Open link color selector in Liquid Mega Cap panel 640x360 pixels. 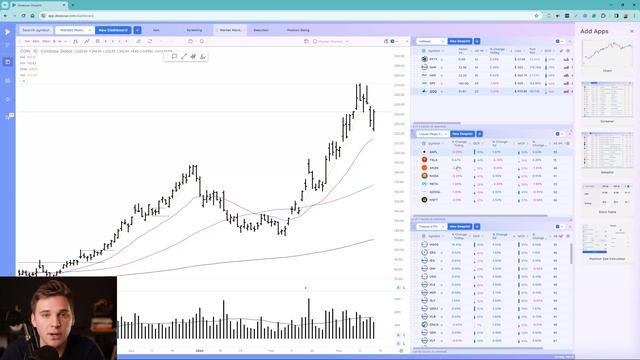[559, 134]
